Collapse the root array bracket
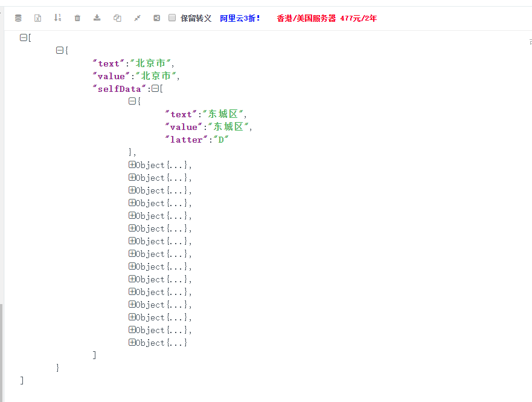Image resolution: width=532 pixels, height=402 pixels. pyautogui.click(x=24, y=37)
